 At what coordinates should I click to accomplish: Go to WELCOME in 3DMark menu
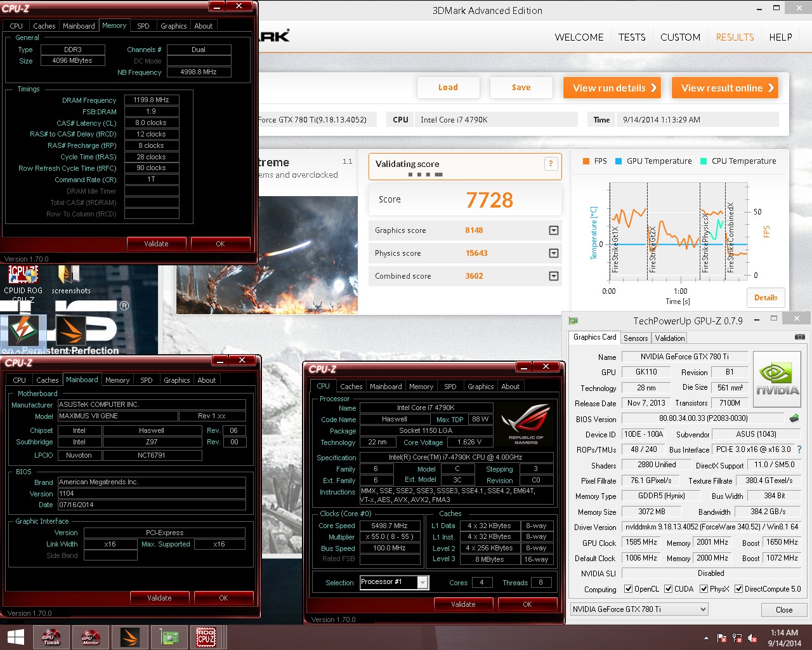click(x=579, y=37)
